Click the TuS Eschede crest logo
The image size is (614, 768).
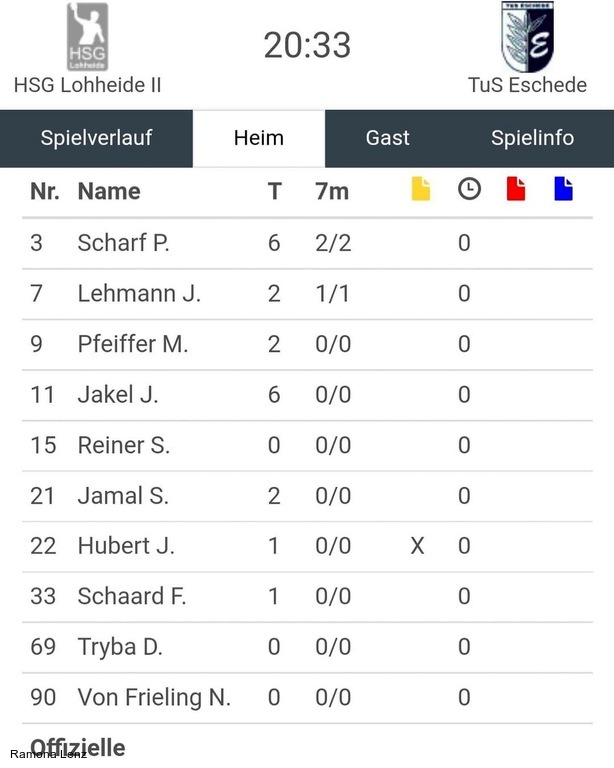click(527, 37)
